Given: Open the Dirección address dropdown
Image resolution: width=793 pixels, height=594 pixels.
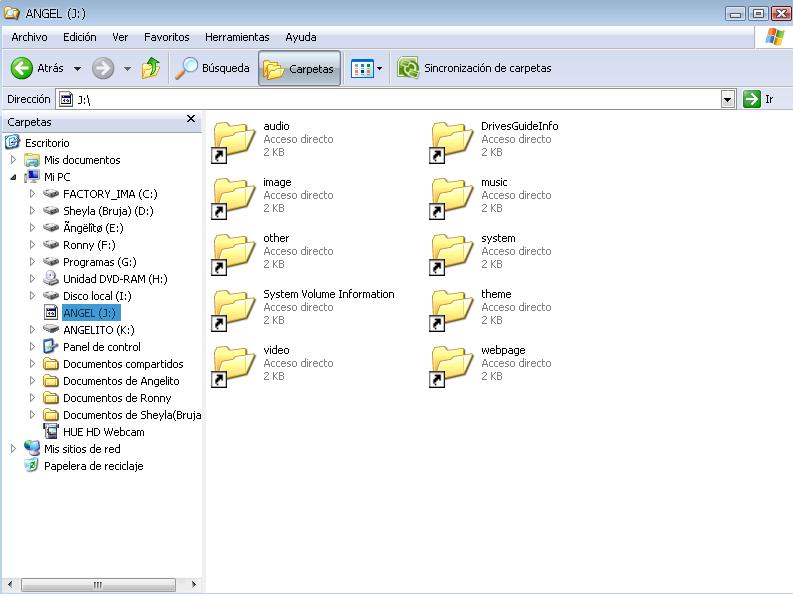Looking at the screenshot, I should [727, 100].
